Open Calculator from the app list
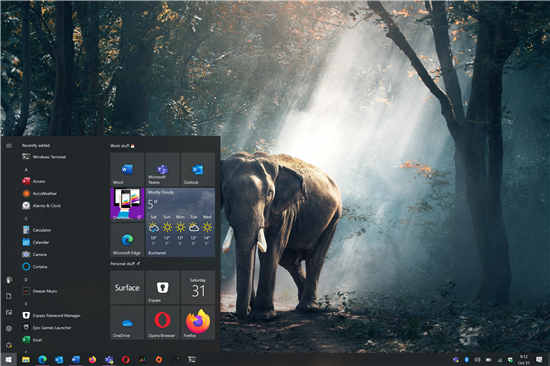 pyautogui.click(x=37, y=230)
